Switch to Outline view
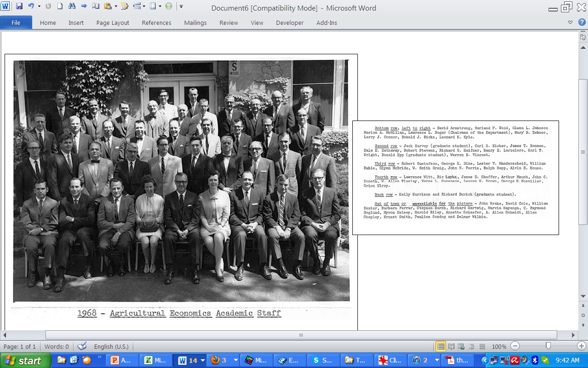588x368 pixels. click(x=472, y=346)
